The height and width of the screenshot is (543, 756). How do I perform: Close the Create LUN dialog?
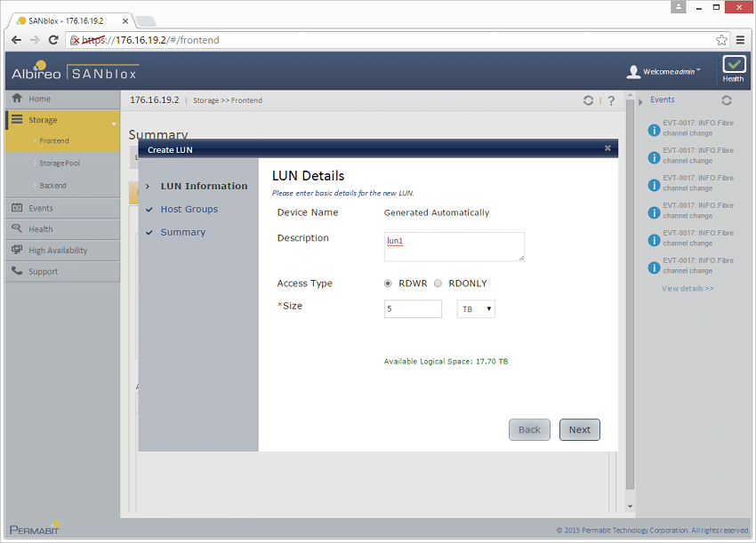pyautogui.click(x=607, y=148)
